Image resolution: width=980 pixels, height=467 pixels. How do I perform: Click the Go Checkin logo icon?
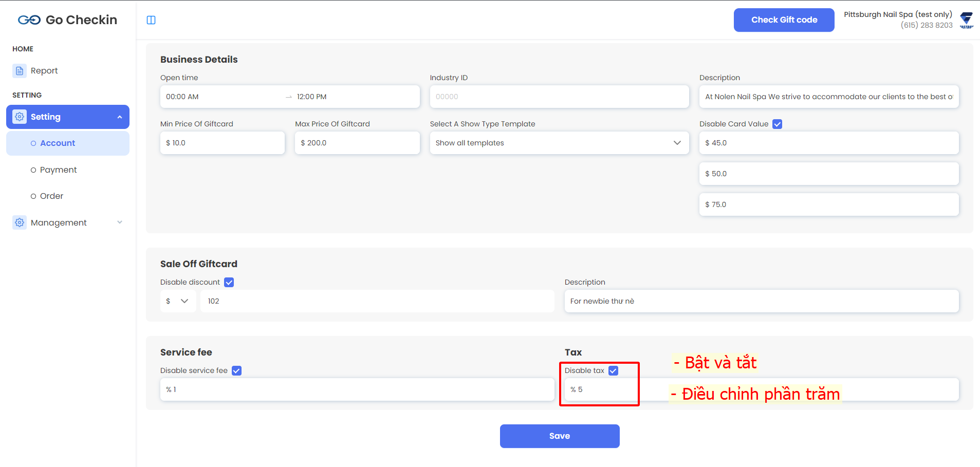click(x=29, y=20)
